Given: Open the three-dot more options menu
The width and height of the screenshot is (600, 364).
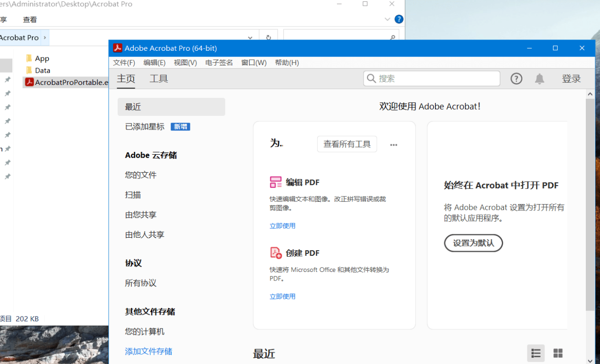Looking at the screenshot, I should point(394,144).
